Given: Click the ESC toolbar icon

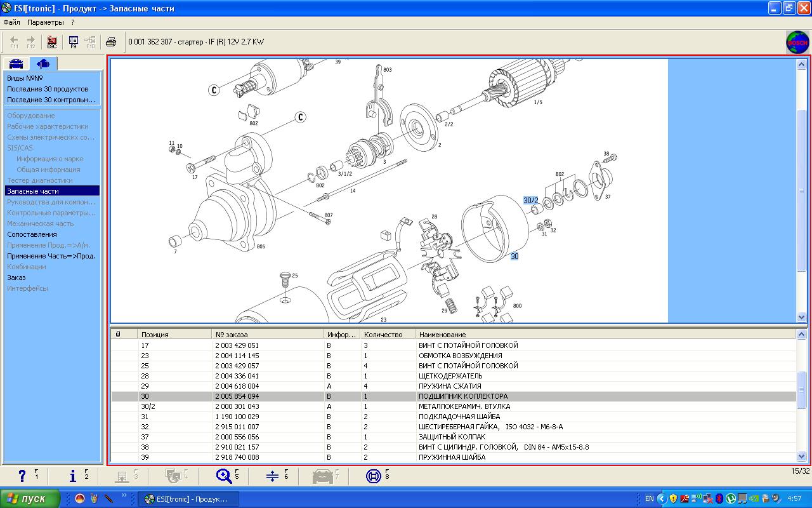Looking at the screenshot, I should (52, 42).
